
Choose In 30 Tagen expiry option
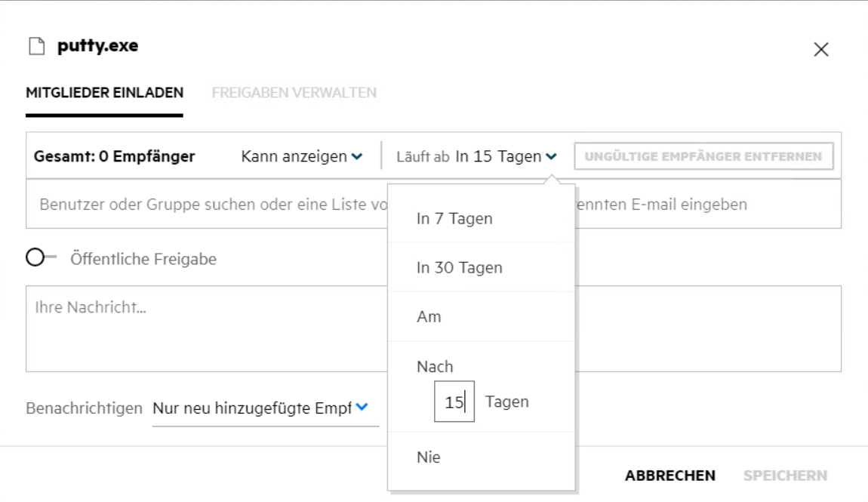pyautogui.click(x=458, y=268)
